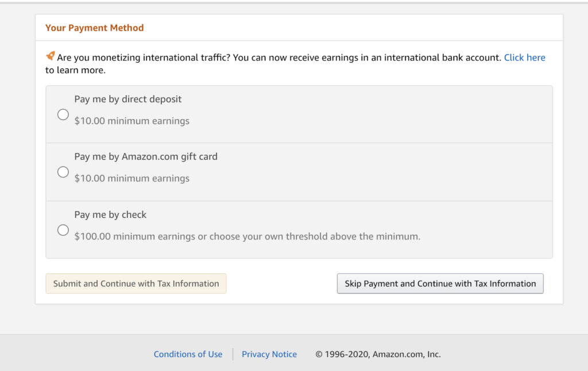Click Skip Payment and Continue with Tax Information
This screenshot has height=371, width=588.
440,283
